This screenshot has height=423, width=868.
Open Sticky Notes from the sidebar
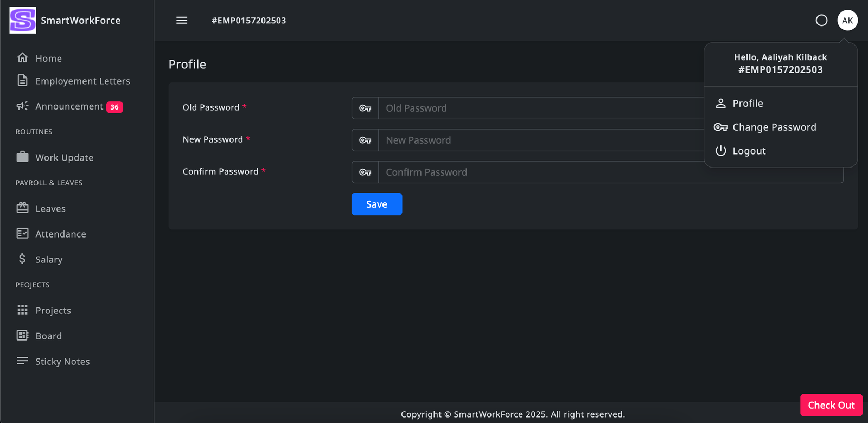tap(62, 362)
